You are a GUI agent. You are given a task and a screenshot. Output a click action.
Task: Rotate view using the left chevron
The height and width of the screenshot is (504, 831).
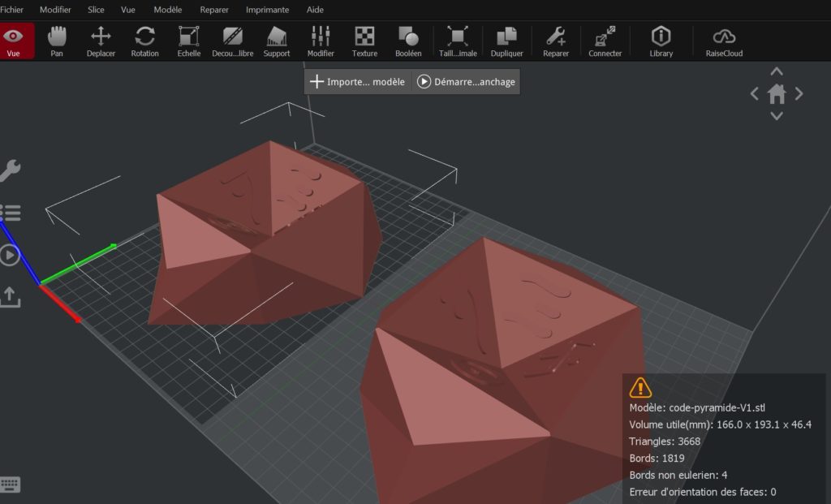(x=755, y=94)
